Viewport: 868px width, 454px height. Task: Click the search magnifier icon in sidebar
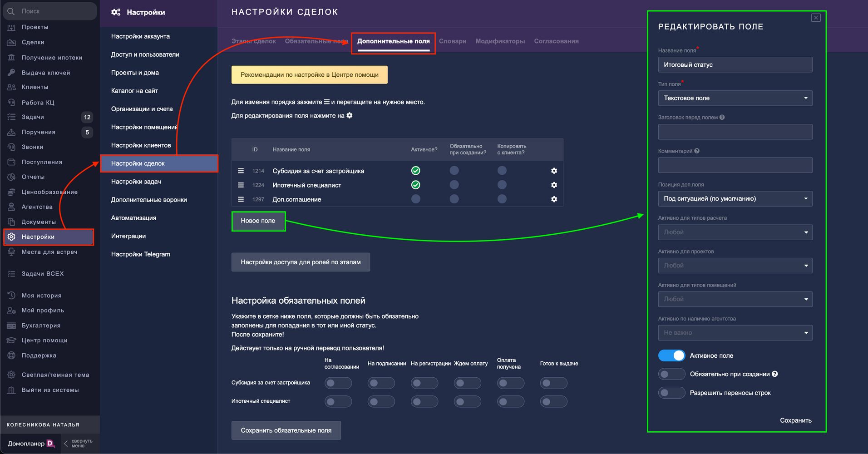click(11, 11)
